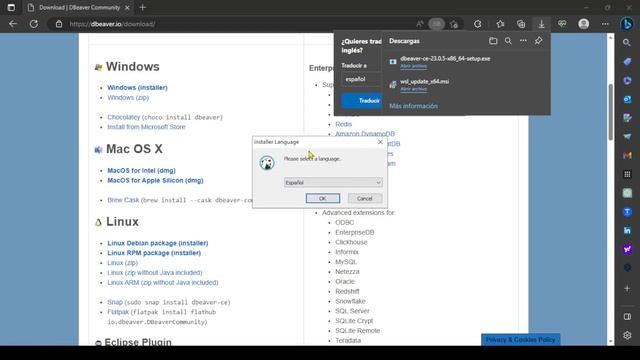The image size is (640, 360).
Task: Open the Favorites star list
Action: (500, 24)
